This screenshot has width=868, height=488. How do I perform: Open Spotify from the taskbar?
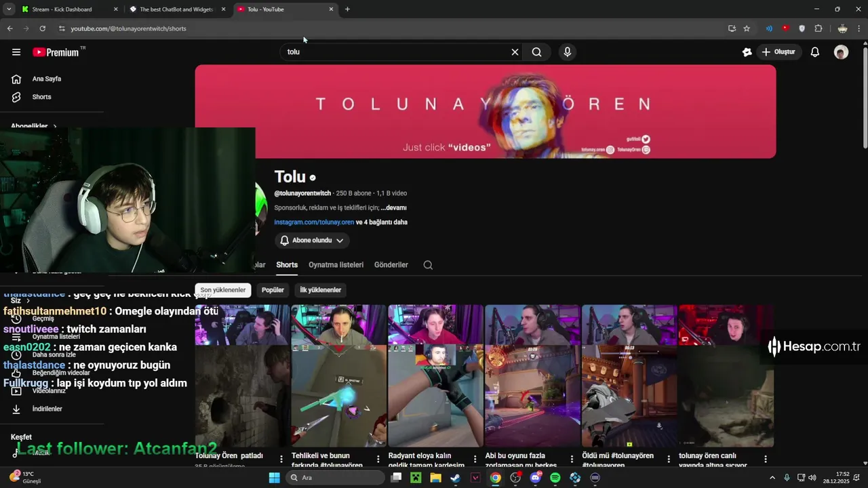pos(555,478)
